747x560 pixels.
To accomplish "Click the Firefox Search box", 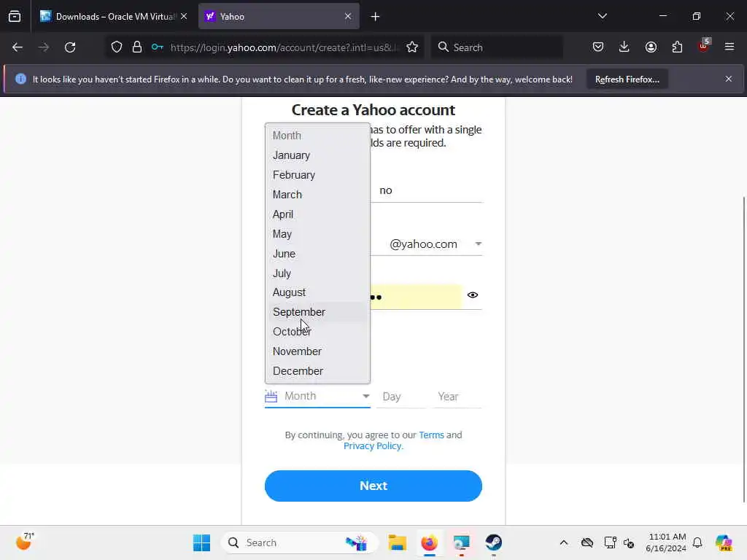I will (x=498, y=47).
